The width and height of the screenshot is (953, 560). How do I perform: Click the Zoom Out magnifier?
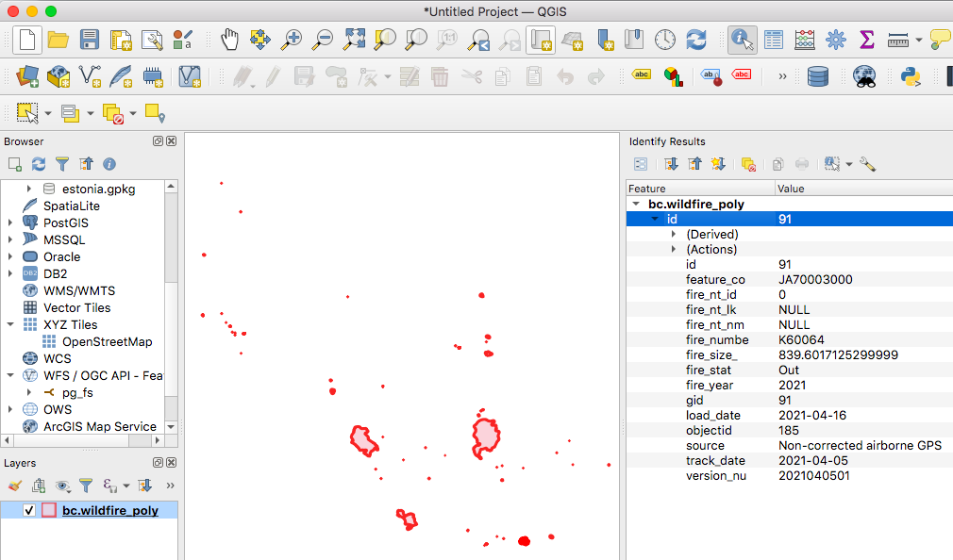(x=322, y=41)
